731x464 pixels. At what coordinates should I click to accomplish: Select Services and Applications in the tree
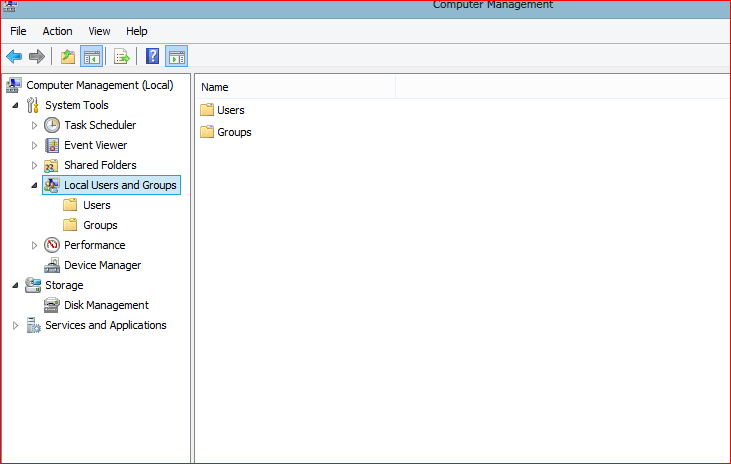(x=106, y=325)
